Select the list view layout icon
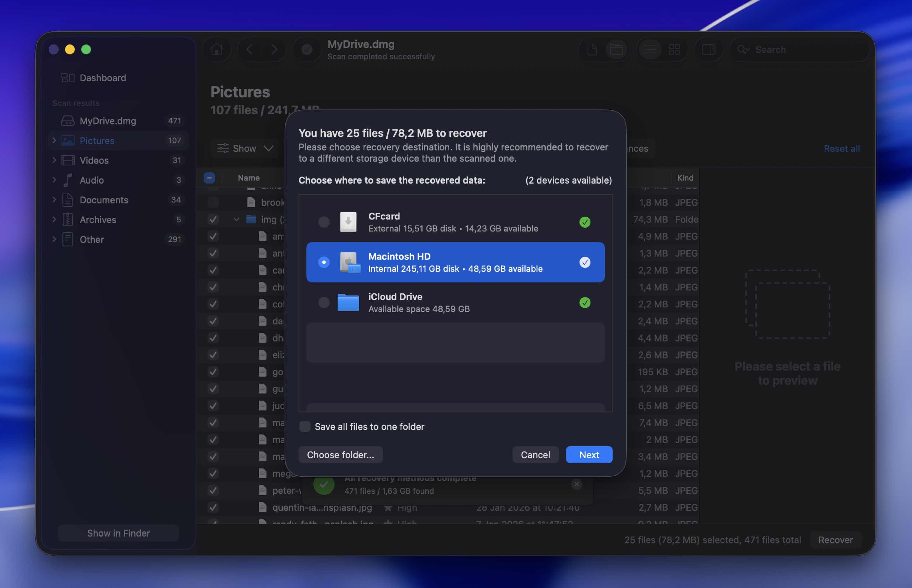Image resolution: width=912 pixels, height=588 pixels. pos(650,50)
